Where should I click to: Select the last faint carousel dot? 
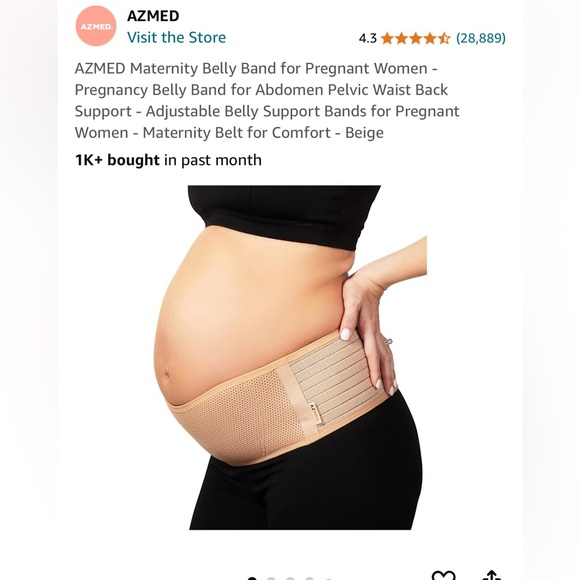tap(328, 579)
